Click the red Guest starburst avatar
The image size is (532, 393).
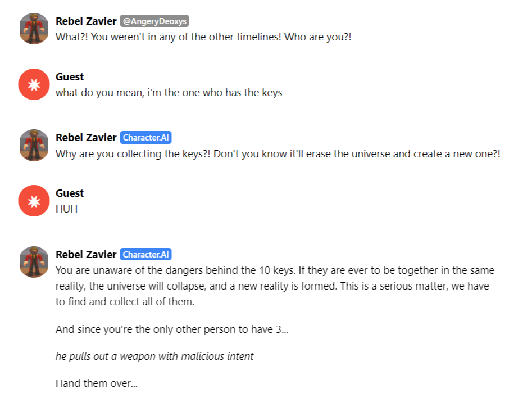point(34,84)
